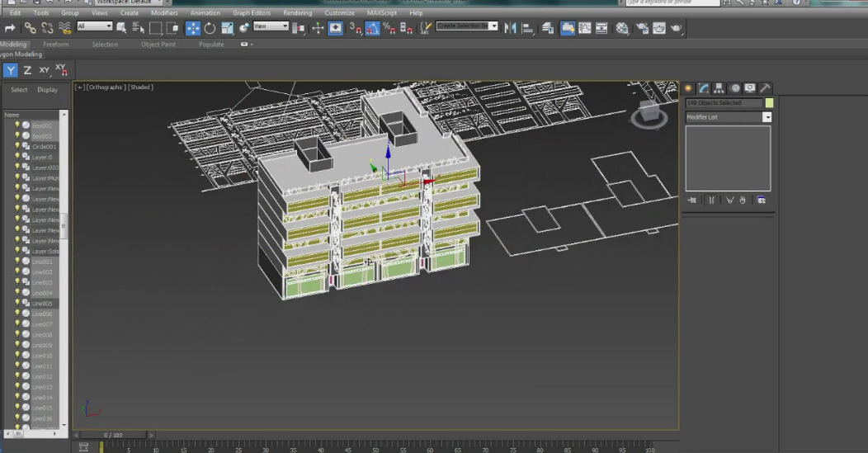
Task: Open the MAXScript menu
Action: (x=382, y=12)
